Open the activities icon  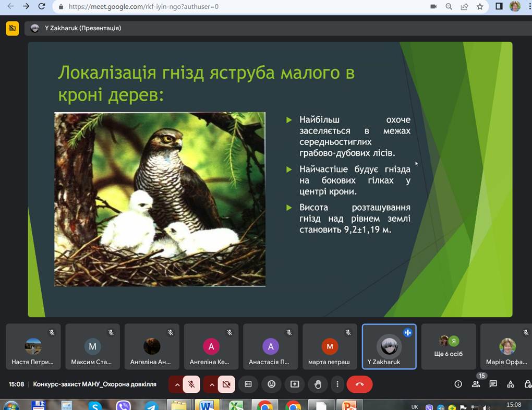tap(511, 384)
